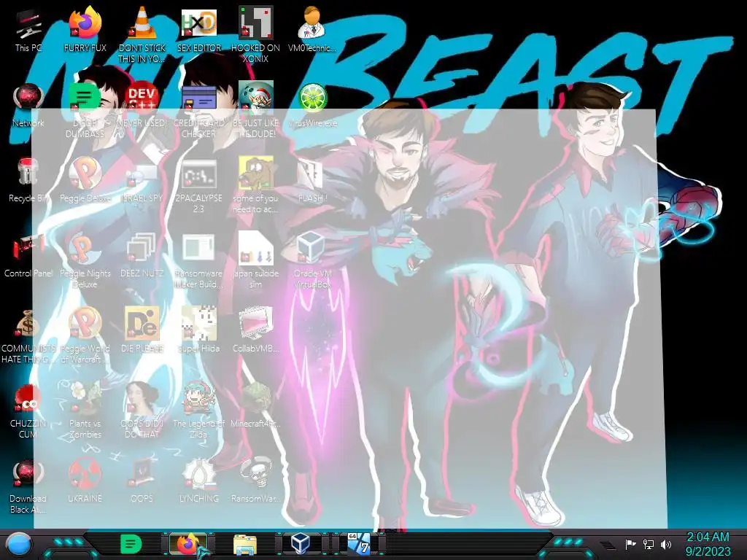
Task: Select The Legend of Zilda icon
Action: pyautogui.click(x=198, y=411)
